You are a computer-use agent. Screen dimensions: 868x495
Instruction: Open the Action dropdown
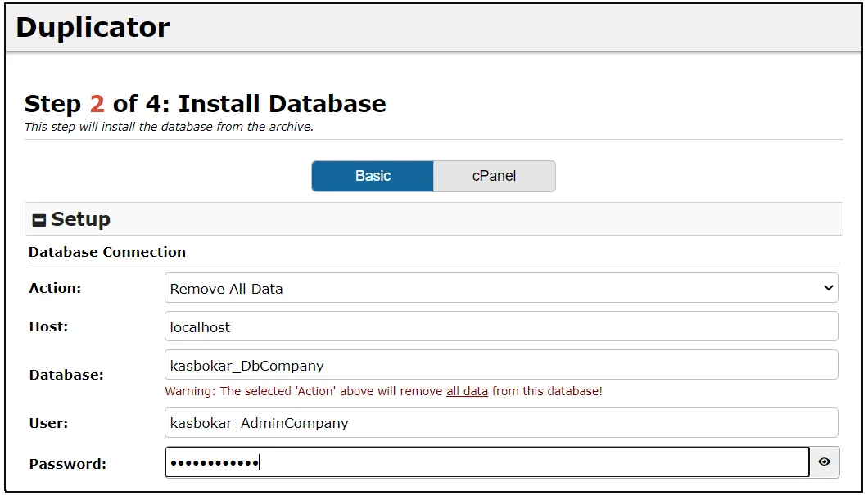(501, 288)
